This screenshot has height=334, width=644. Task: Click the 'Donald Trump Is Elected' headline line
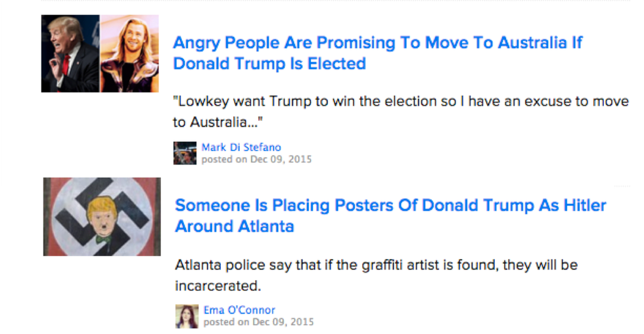269,64
